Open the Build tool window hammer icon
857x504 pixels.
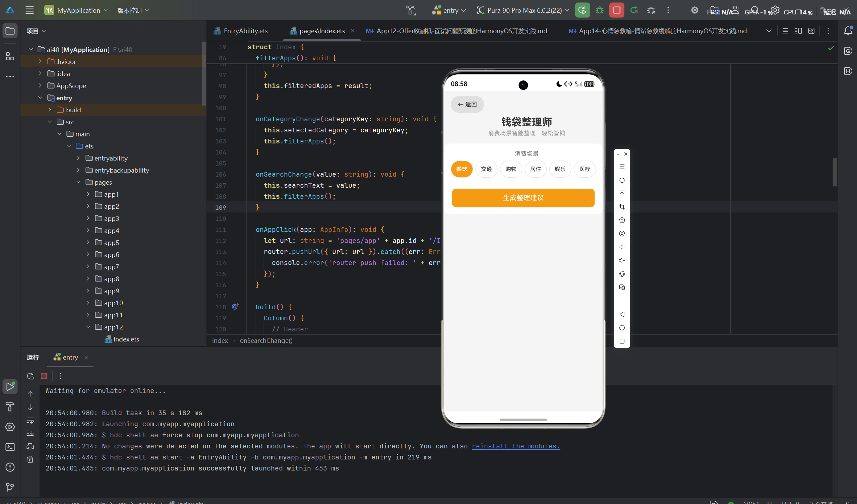coord(10,407)
